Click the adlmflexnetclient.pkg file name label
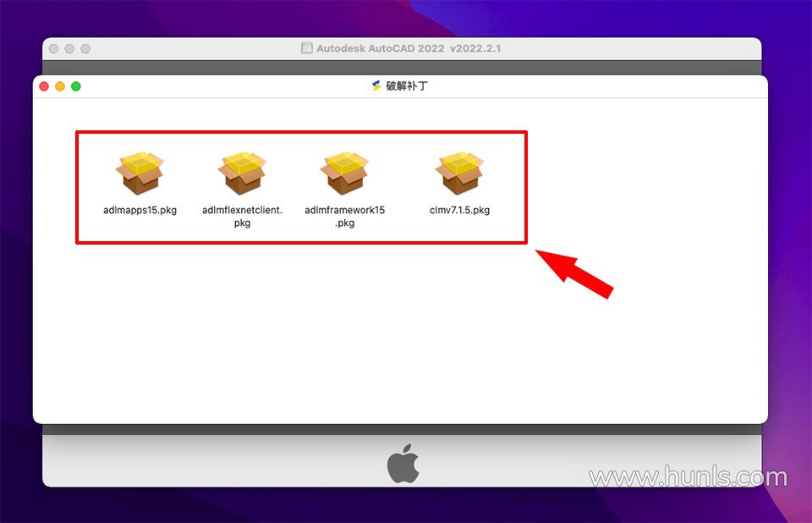Viewport: 812px width, 523px height. tap(242, 217)
